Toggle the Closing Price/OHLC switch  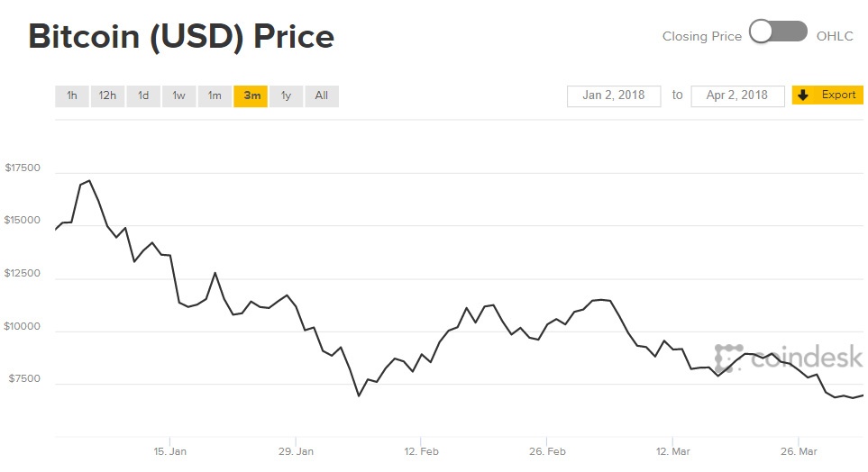778,32
